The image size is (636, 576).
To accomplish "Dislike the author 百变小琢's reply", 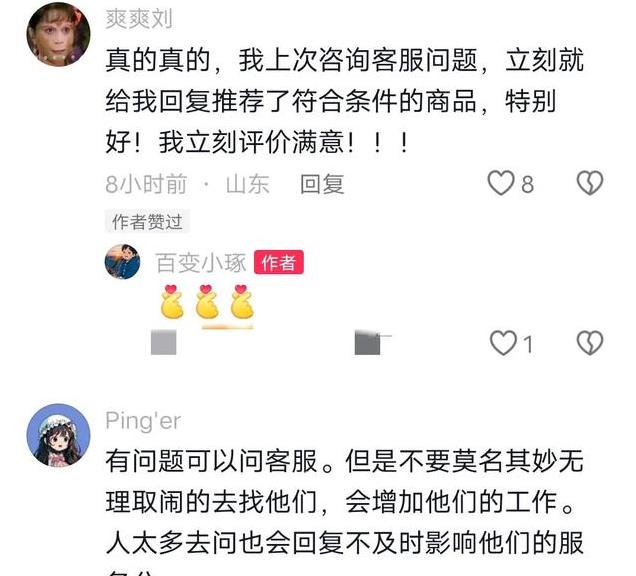I will (590, 343).
